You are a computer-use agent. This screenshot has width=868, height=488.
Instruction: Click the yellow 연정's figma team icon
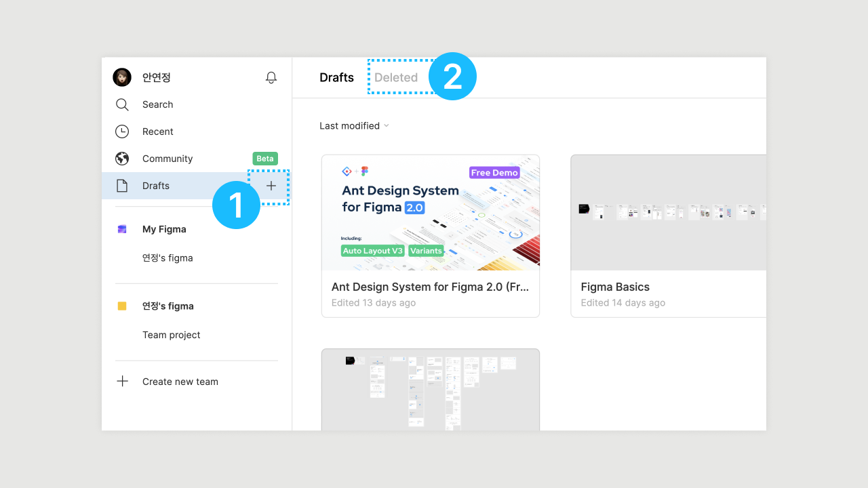pyautogui.click(x=122, y=306)
